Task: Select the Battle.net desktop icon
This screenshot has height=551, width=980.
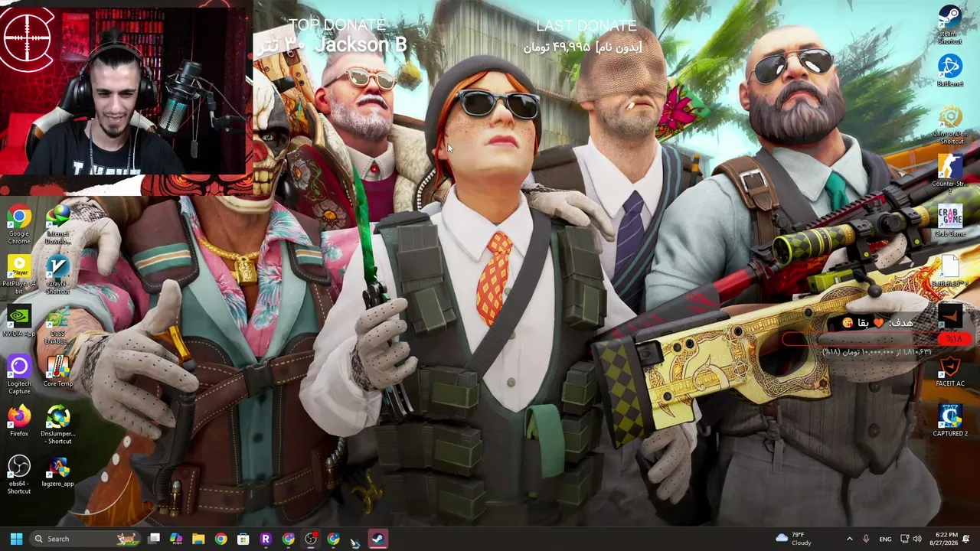Action: (x=950, y=71)
